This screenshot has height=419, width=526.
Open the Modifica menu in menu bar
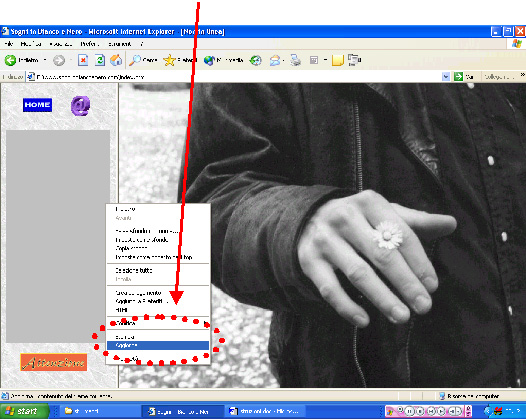pyautogui.click(x=31, y=44)
